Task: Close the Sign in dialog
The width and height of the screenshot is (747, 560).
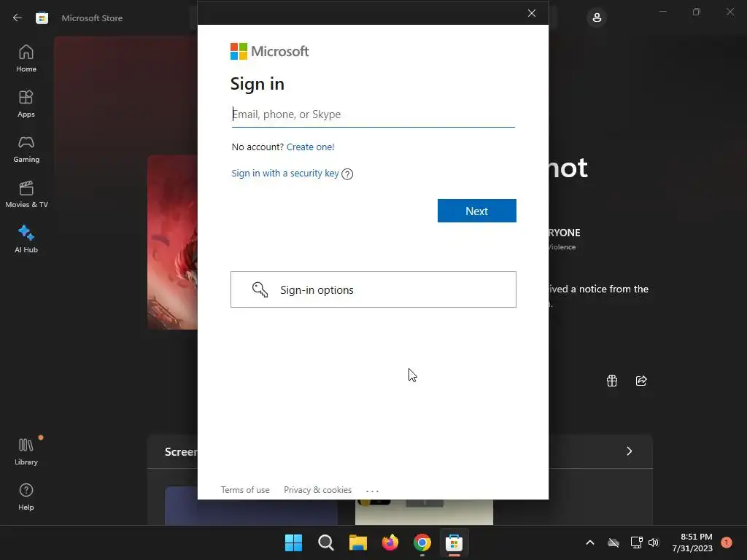Action: pyautogui.click(x=532, y=13)
